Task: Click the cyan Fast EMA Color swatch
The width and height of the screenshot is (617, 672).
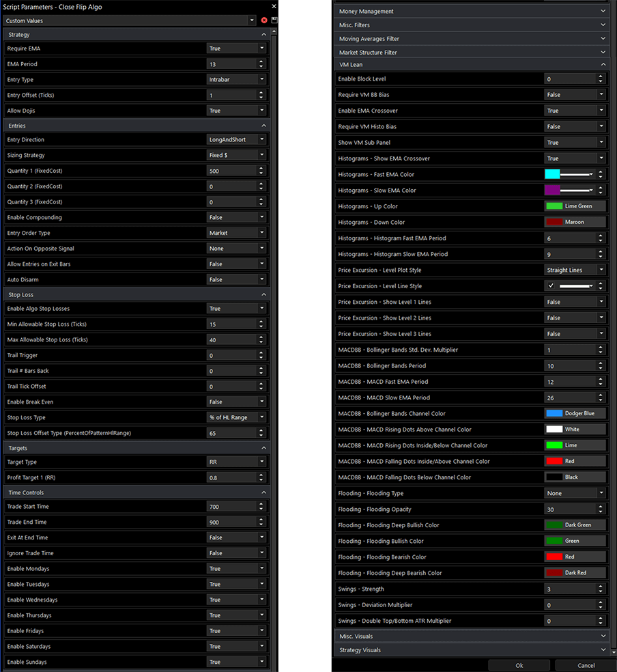Action: [553, 175]
